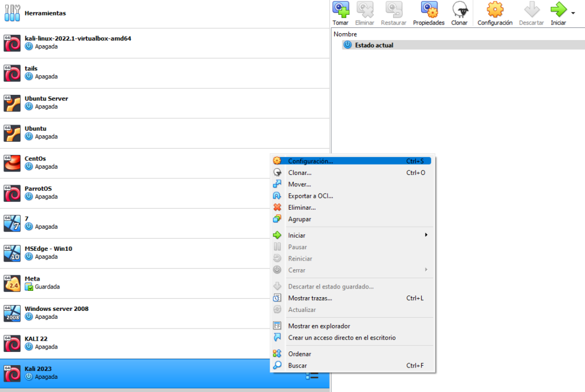Select the CentOs red hat icon
Image resolution: width=585 pixels, height=392 pixels.
pos(12,163)
